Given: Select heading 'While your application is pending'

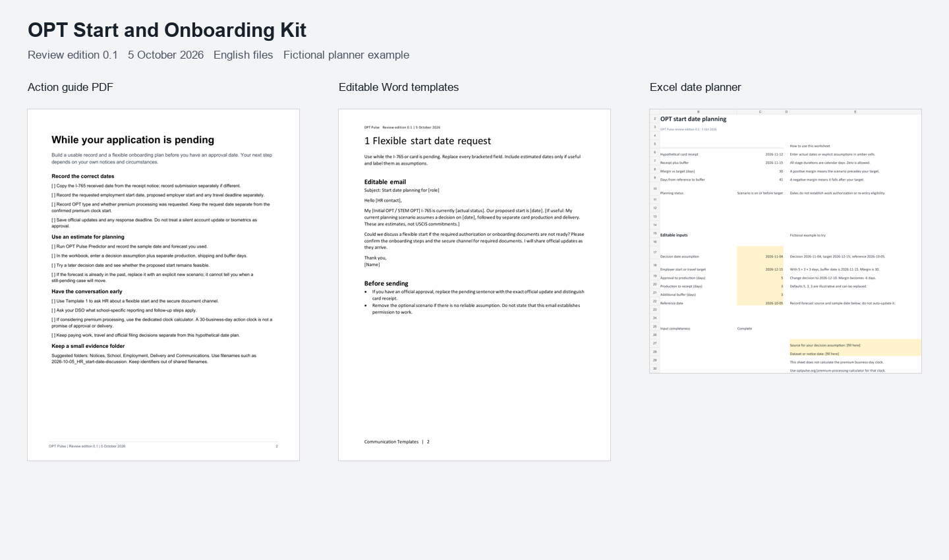Looking at the screenshot, I should click(x=132, y=140).
